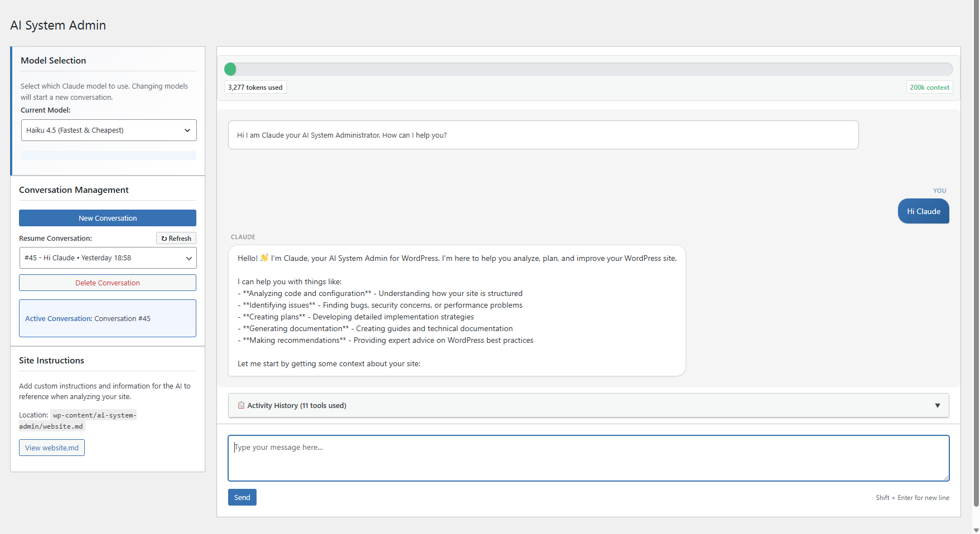Focus the message input box
980x534 pixels.
(588, 458)
